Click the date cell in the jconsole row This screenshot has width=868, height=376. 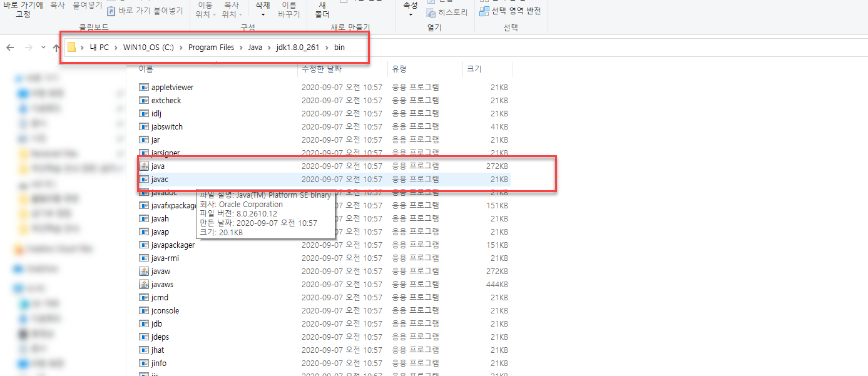342,311
